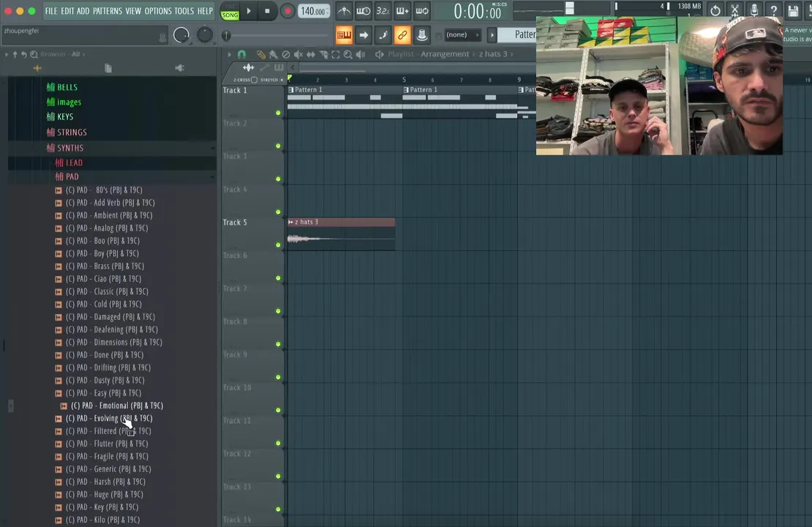Expand the STRINGS folder
Screen dimensions: 812x527
pyautogui.click(x=67, y=132)
